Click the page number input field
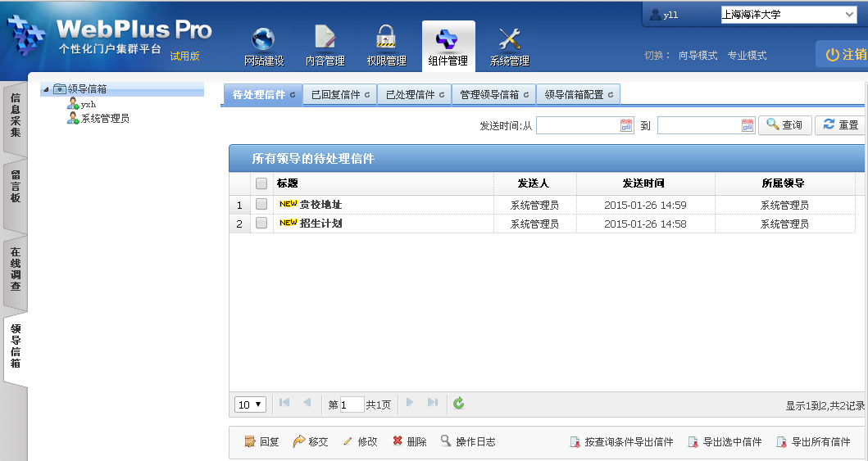 click(352, 405)
